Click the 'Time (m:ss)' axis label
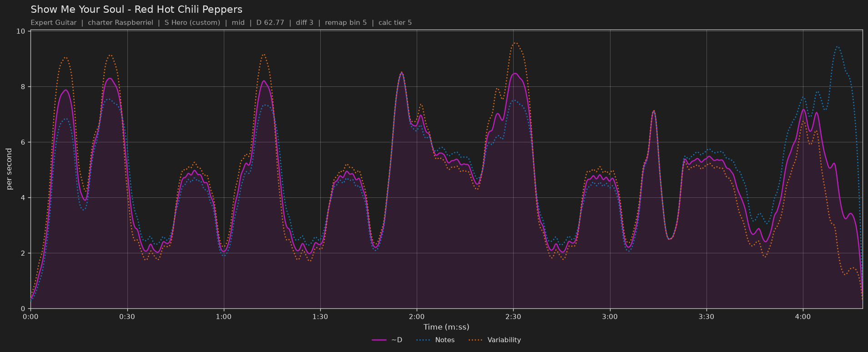Image resolution: width=868 pixels, height=352 pixels. point(446,327)
